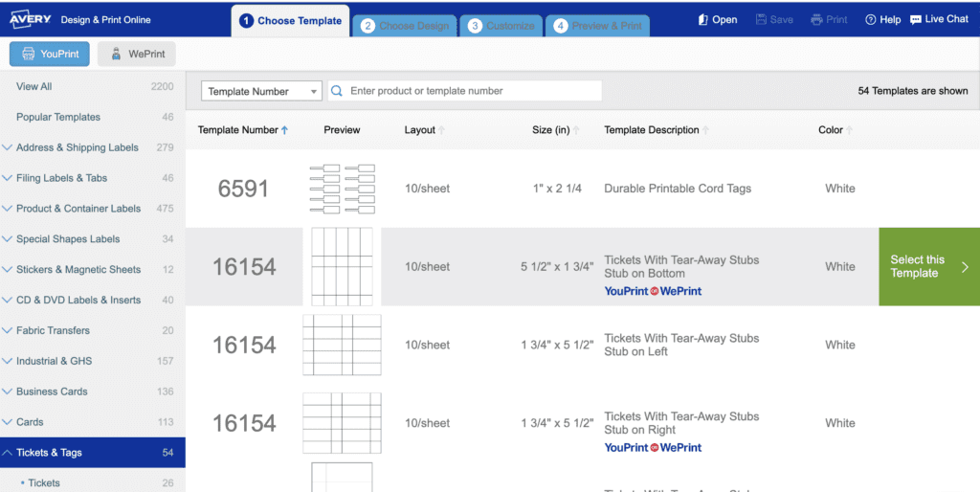This screenshot has width=980, height=492.
Task: Click the Preview column header
Action: [342, 130]
